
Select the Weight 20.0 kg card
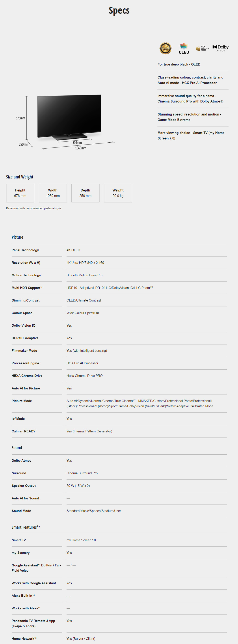point(118,193)
